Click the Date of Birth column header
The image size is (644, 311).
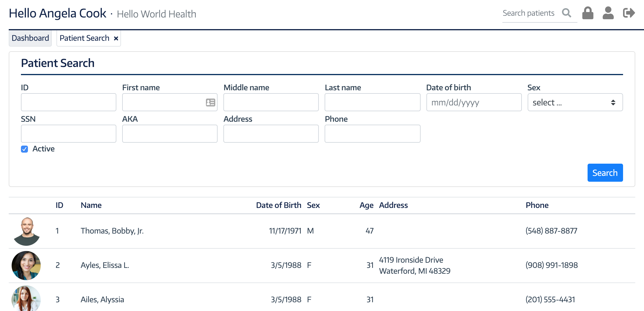point(279,205)
